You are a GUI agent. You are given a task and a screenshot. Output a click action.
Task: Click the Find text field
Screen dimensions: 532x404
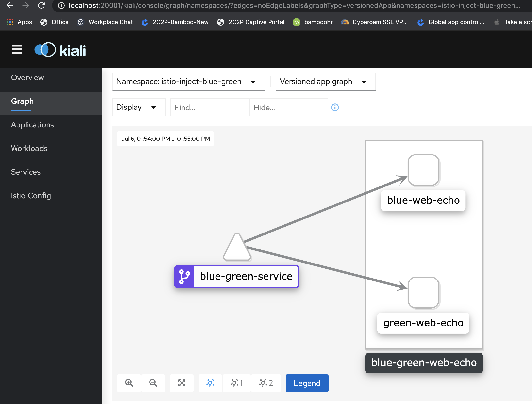(x=209, y=107)
